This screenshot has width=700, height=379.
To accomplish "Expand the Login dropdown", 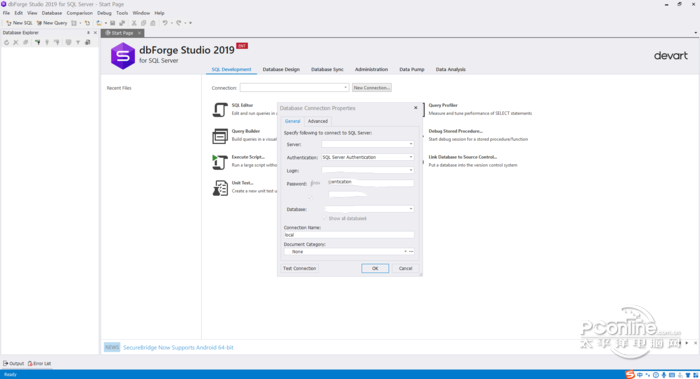I will coord(411,170).
